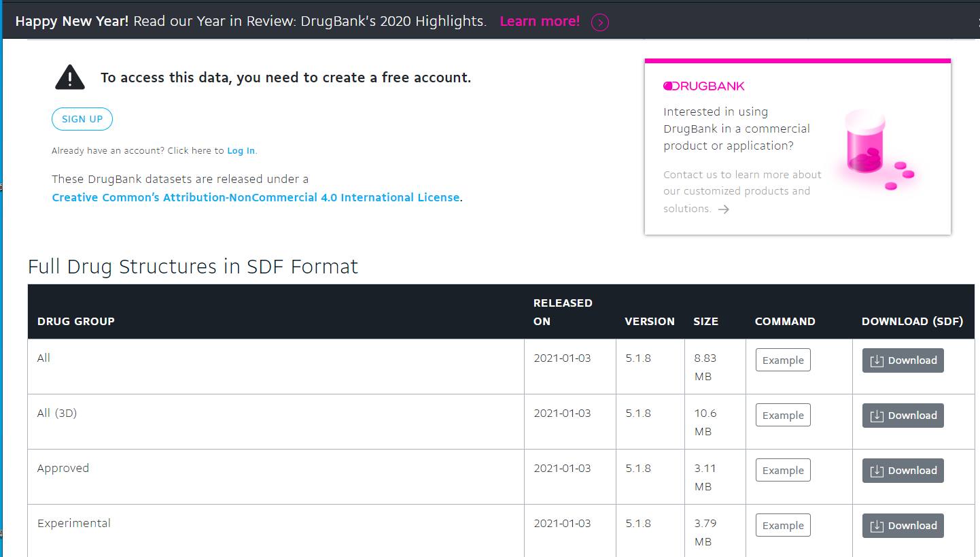Image resolution: width=980 pixels, height=557 pixels.
Task: Download the All (3D) SDF file
Action: tap(903, 416)
